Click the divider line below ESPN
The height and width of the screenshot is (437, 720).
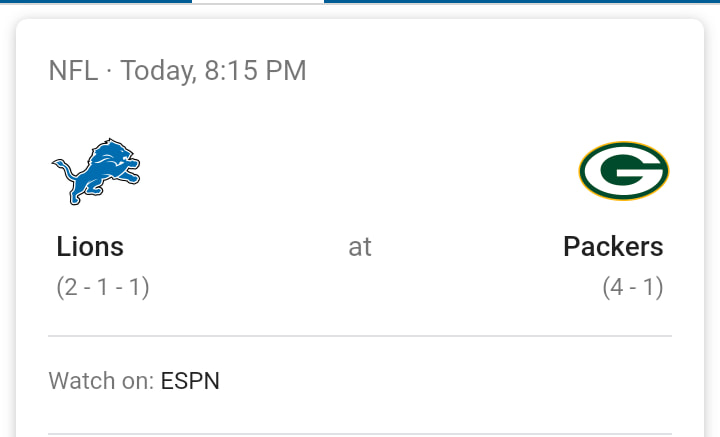[360, 434]
